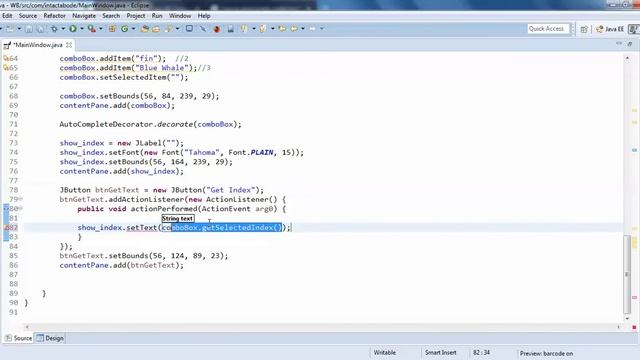Click the Next Annotation toolbar icon
The image size is (640, 360).
point(244,29)
